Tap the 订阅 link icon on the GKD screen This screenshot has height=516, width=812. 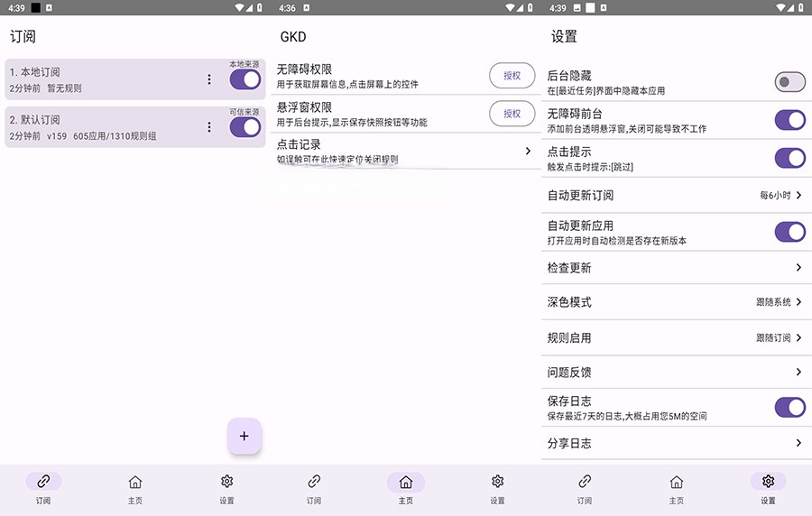(314, 482)
